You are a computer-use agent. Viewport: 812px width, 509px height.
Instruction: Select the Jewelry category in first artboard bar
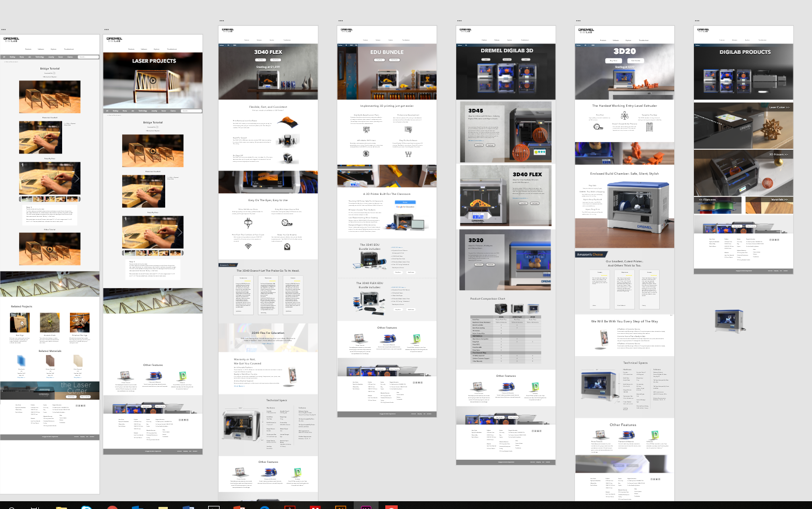pos(51,57)
